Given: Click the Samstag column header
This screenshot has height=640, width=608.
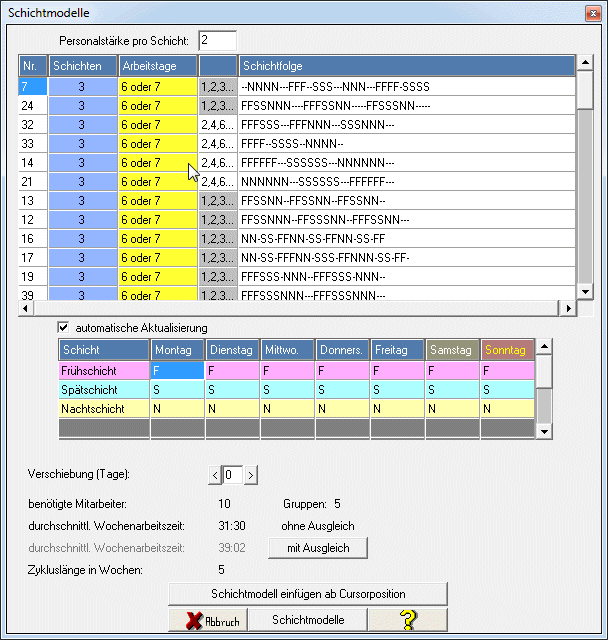Looking at the screenshot, I should tap(452, 350).
